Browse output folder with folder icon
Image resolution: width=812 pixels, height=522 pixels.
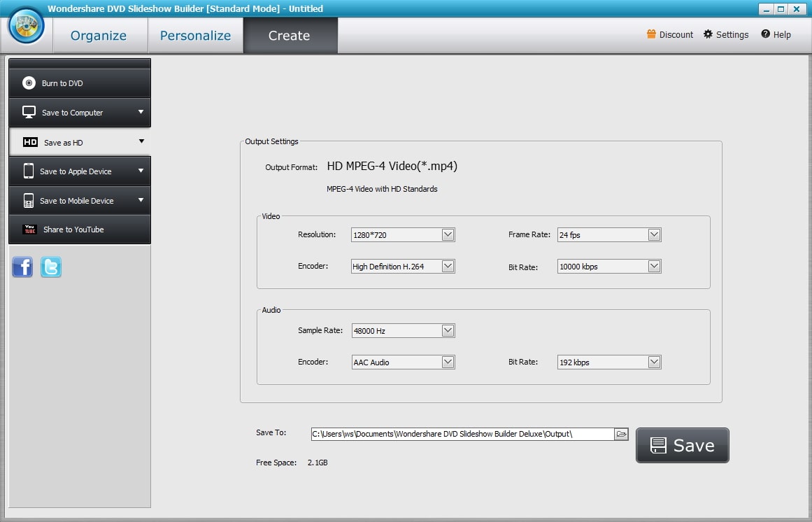pos(622,434)
